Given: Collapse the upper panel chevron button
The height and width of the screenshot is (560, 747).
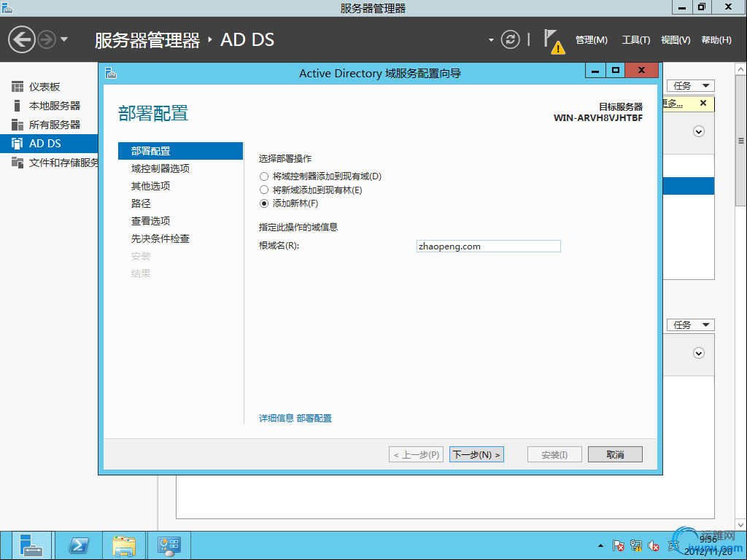Looking at the screenshot, I should [x=698, y=131].
